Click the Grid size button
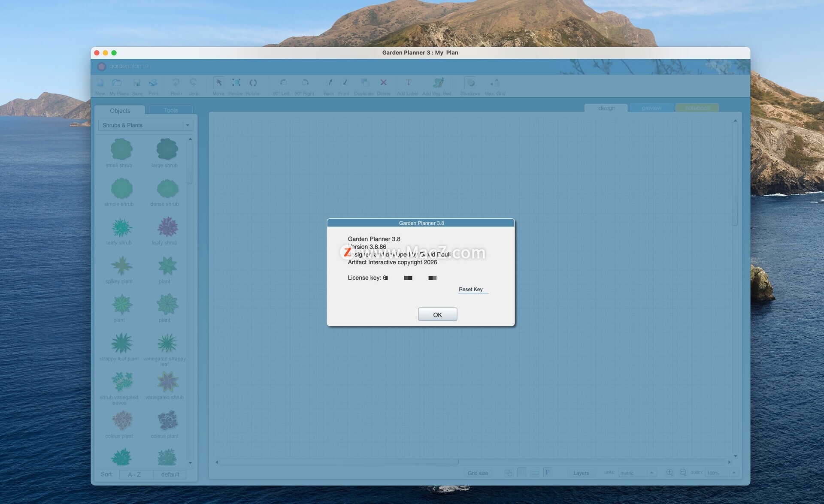 pos(478,473)
